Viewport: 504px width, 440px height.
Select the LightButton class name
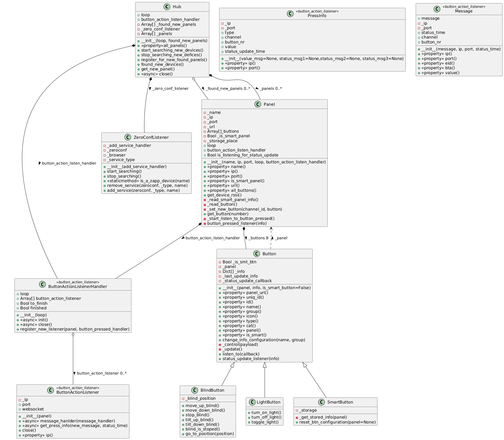pyautogui.click(x=269, y=402)
